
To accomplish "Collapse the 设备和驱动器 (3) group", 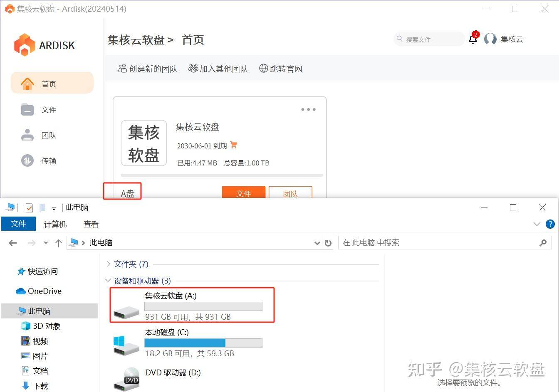I will point(108,281).
